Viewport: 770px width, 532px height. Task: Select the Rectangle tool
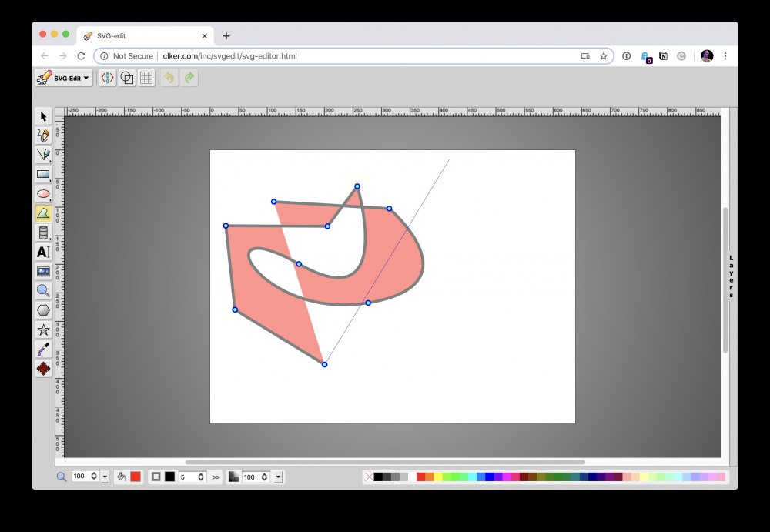click(x=43, y=175)
